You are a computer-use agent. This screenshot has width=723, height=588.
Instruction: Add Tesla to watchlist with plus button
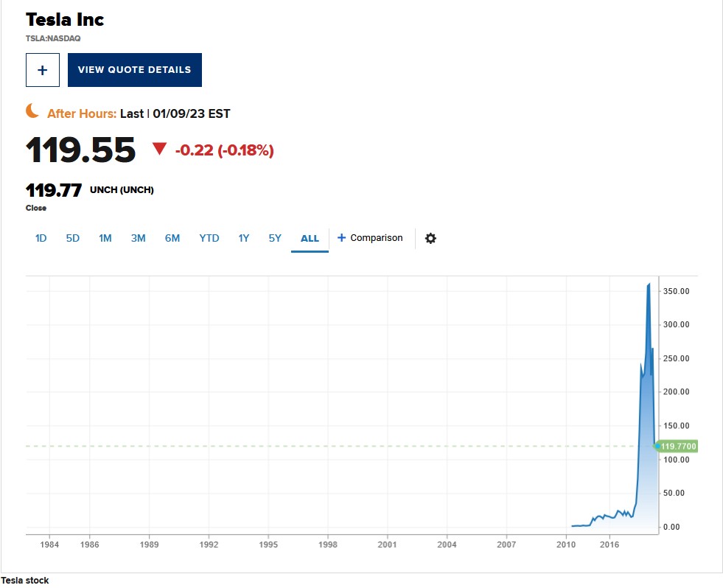pos(43,70)
